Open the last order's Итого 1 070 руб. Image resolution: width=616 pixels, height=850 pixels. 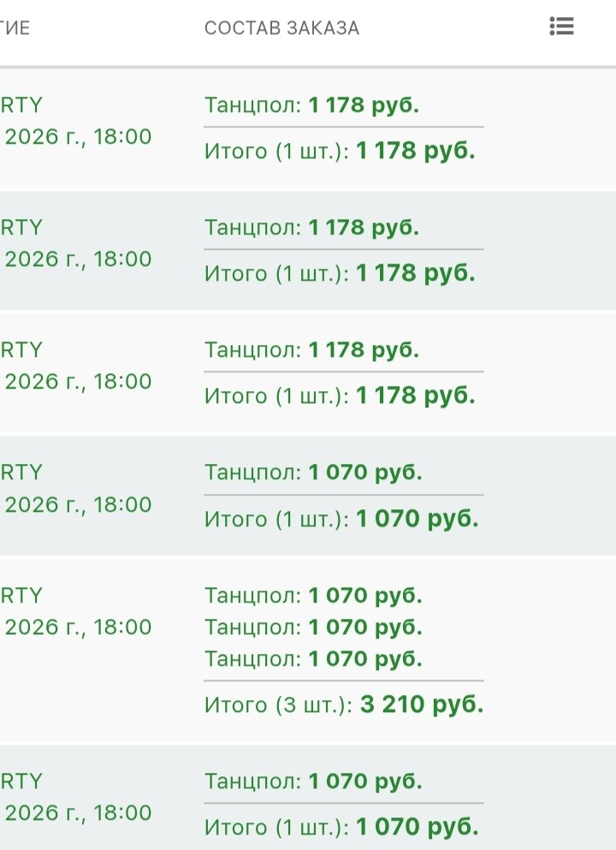341,827
